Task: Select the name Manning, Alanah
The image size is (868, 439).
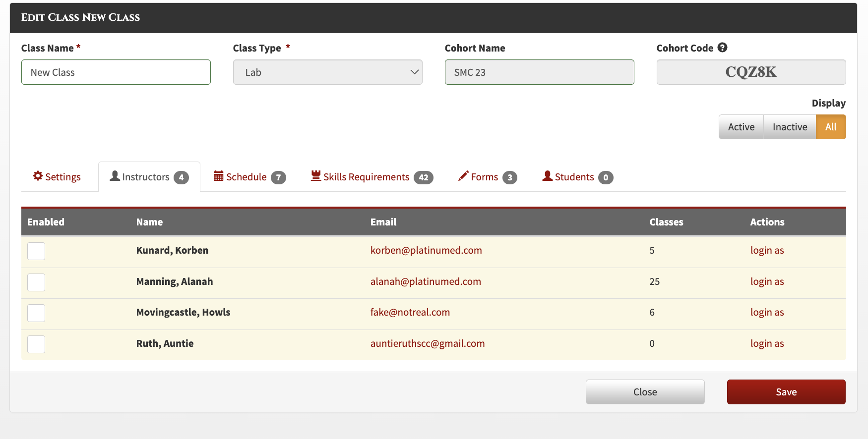Action: 175,281
